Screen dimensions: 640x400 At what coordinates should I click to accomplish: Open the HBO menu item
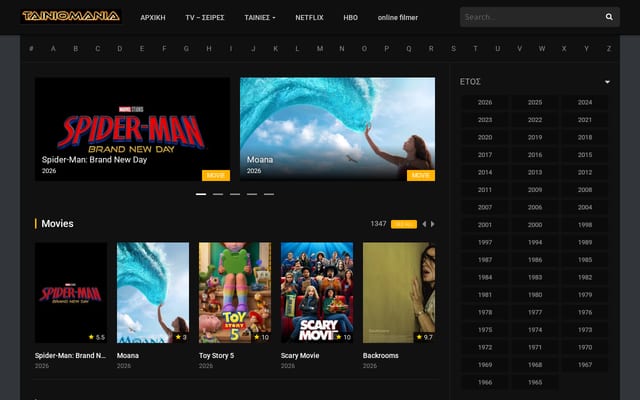pos(350,18)
